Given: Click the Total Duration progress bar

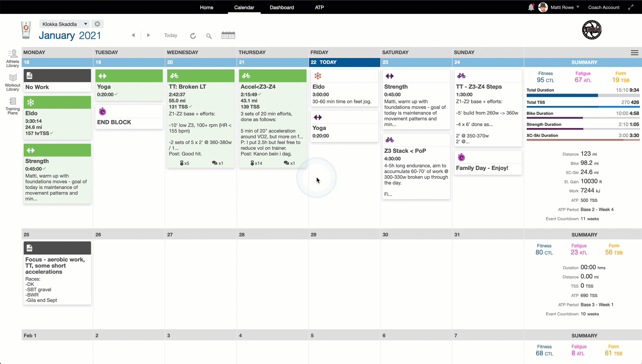Looking at the screenshot, I should tap(583, 96).
